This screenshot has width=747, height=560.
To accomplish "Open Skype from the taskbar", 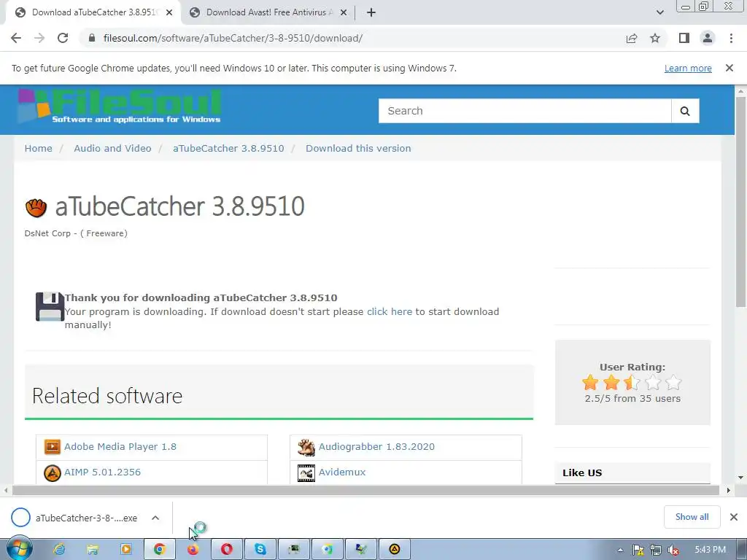I will coord(260,550).
